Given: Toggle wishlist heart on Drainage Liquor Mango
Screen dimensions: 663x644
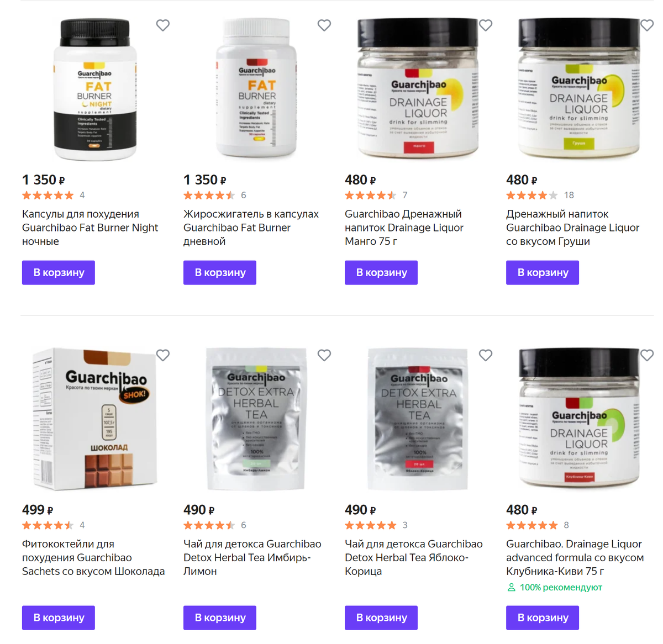Looking at the screenshot, I should 486,25.
